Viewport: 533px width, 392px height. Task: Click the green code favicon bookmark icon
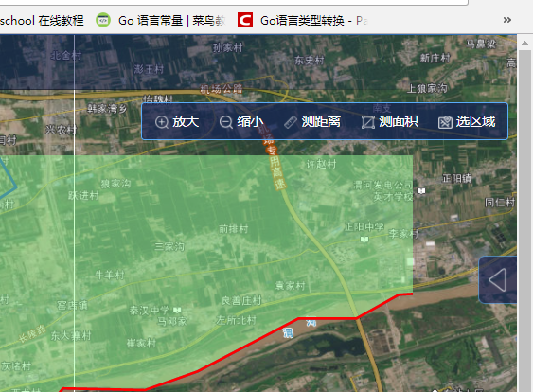pyautogui.click(x=103, y=20)
